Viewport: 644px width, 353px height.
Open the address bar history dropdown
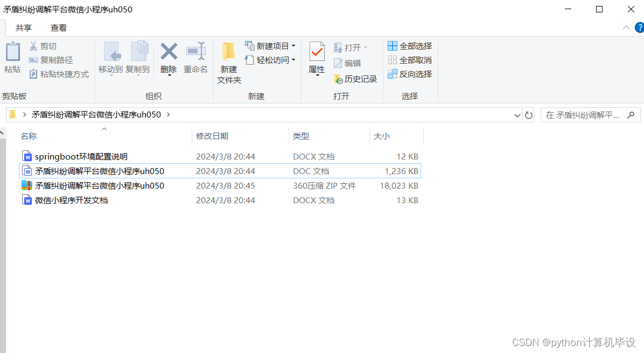point(517,115)
